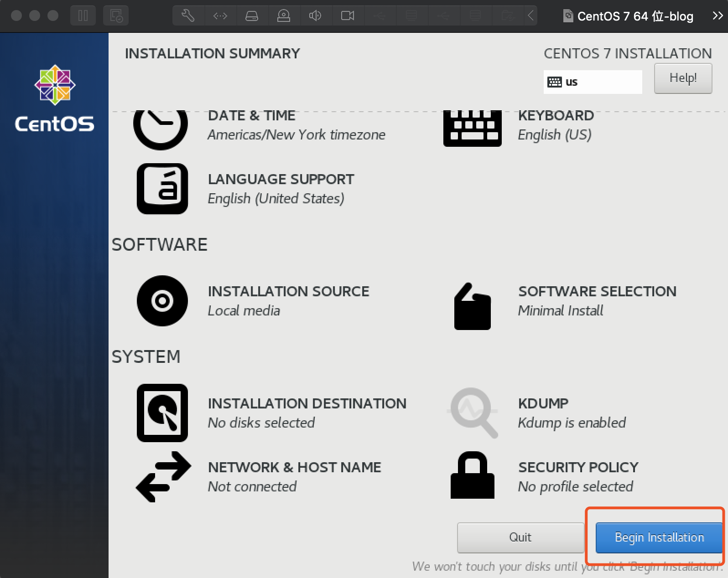Open SECURITY POLICY label
The width and height of the screenshot is (728, 578).
pyautogui.click(x=578, y=467)
